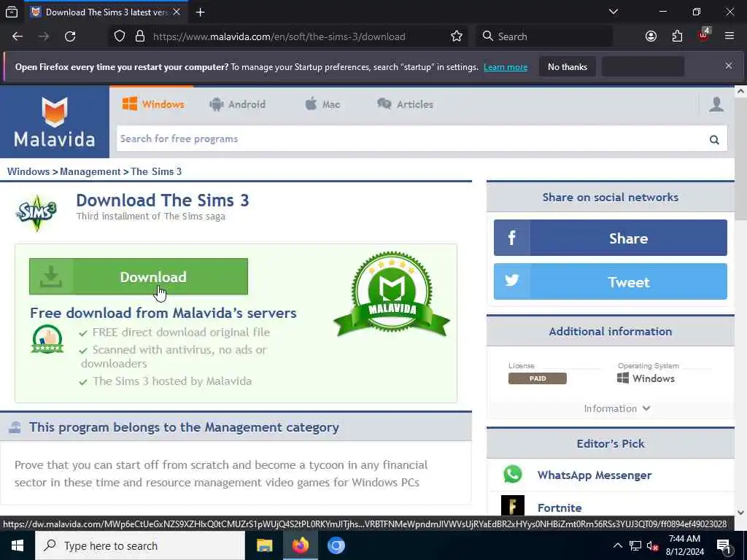
Task: Expand the Information section
Action: [616, 408]
